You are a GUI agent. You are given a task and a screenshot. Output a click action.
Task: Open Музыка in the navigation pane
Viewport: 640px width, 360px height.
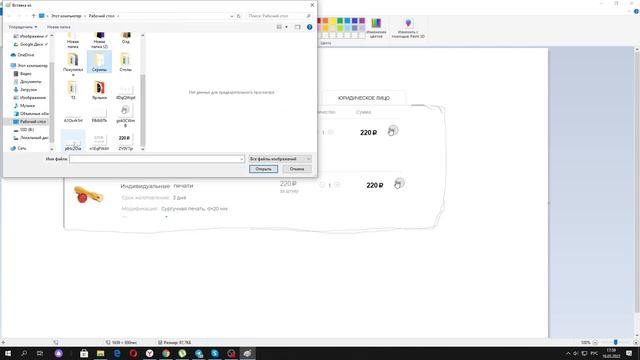coord(24,106)
